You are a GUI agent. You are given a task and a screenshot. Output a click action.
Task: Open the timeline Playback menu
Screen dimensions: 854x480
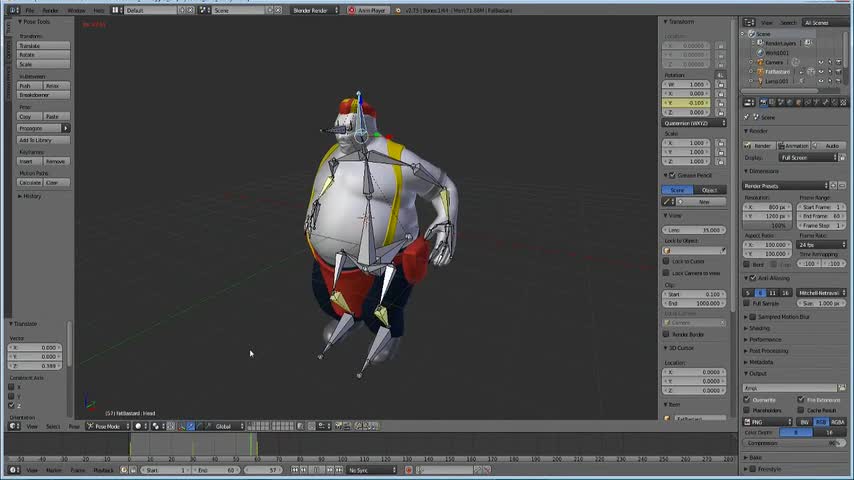(x=103, y=470)
